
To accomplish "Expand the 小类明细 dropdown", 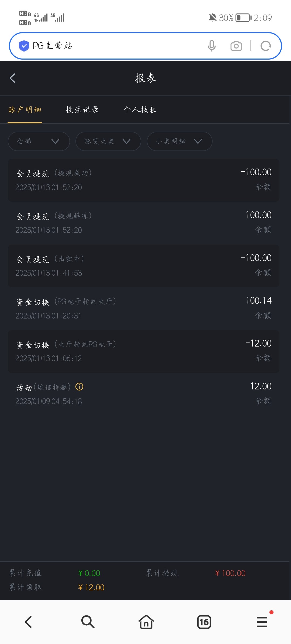I will (179, 141).
